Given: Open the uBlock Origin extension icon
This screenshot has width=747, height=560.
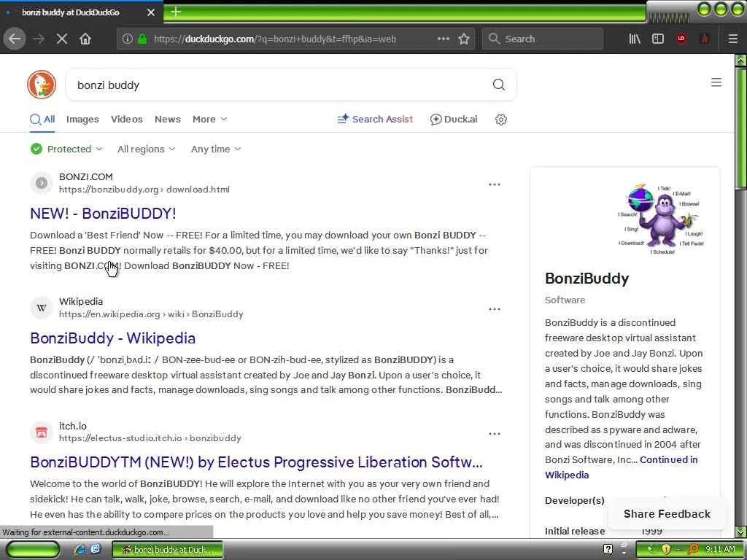Looking at the screenshot, I should 681,39.
